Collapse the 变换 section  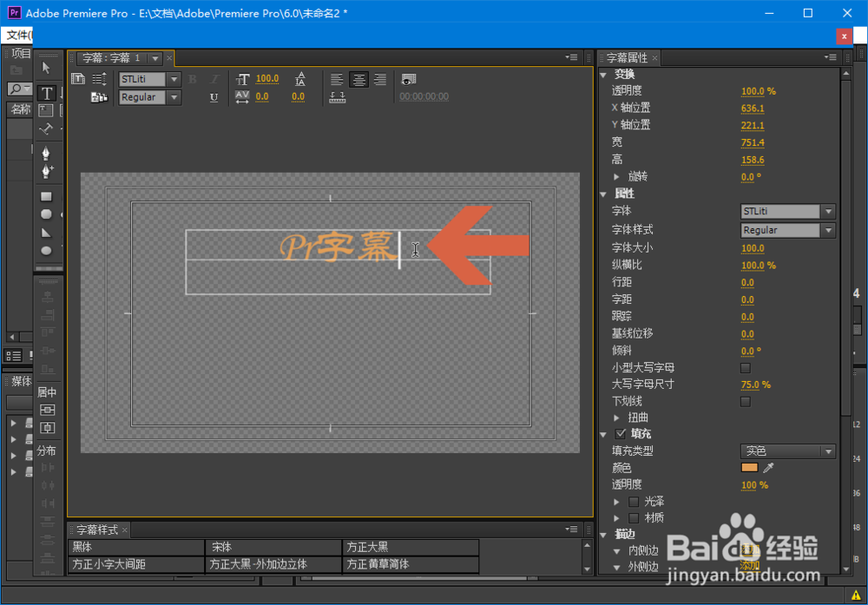pos(604,74)
